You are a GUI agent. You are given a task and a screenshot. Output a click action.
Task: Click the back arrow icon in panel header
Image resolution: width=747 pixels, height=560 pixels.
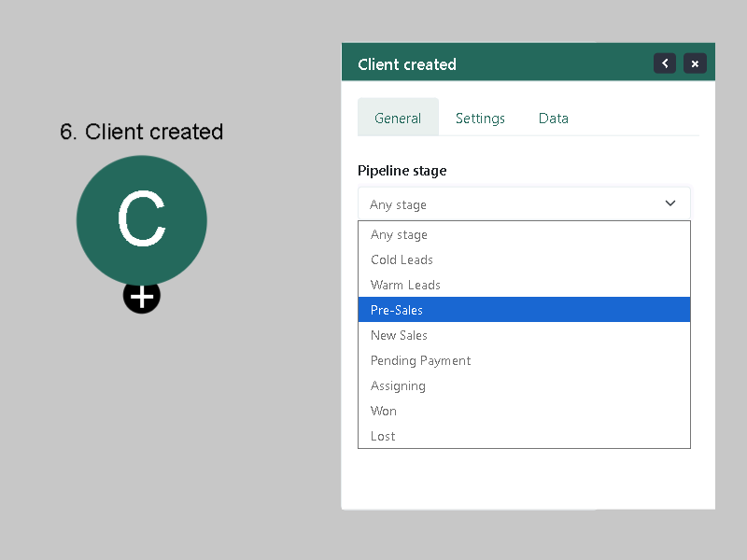tap(665, 63)
